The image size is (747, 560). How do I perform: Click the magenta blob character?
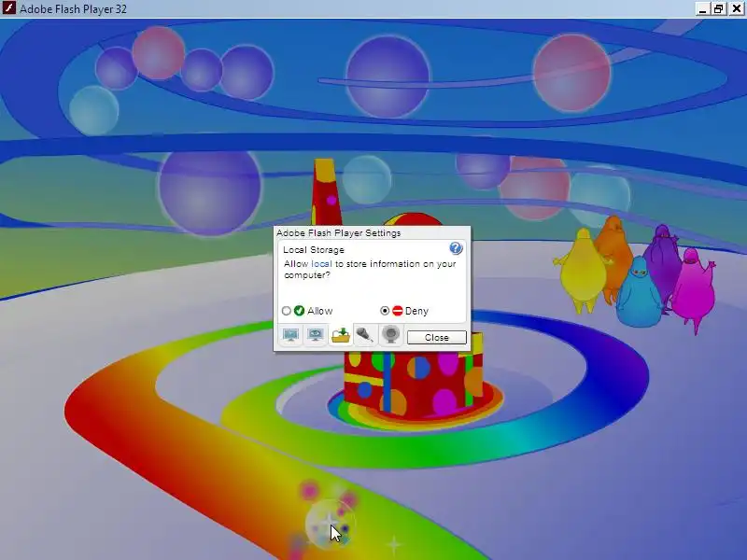point(693,288)
